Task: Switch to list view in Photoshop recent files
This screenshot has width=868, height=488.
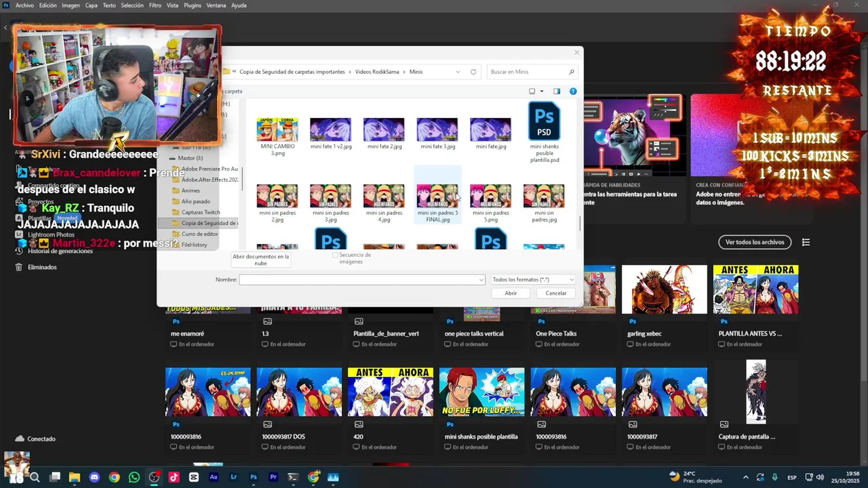Action: tap(806, 242)
